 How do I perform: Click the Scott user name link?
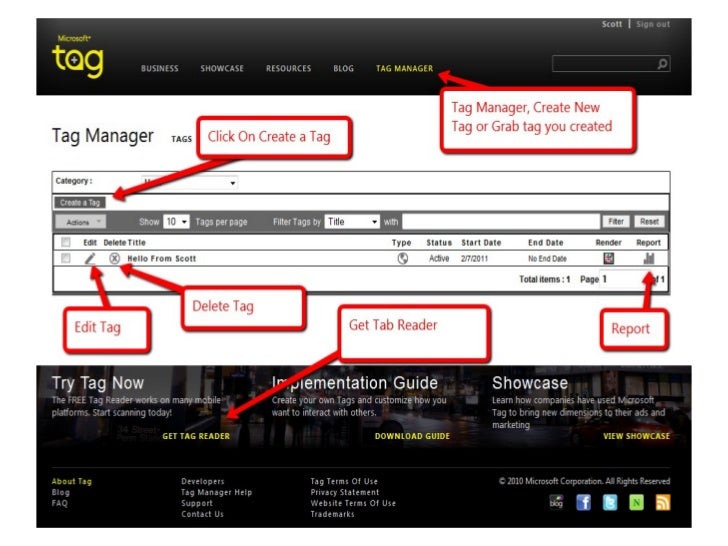612,24
